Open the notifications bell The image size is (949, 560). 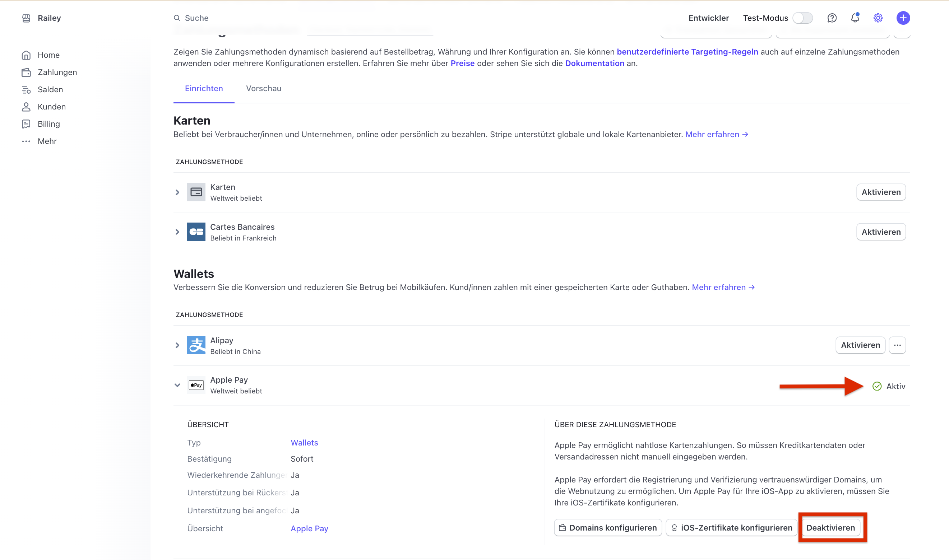[855, 18]
